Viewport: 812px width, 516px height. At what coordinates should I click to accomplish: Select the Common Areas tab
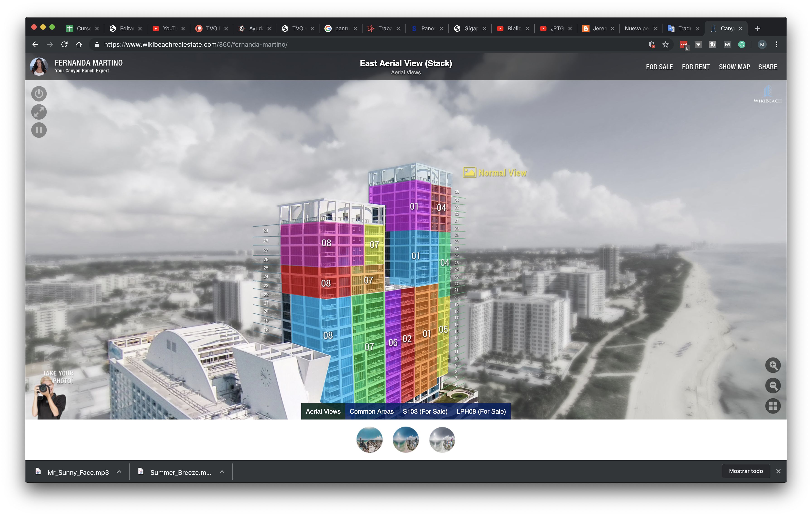pyautogui.click(x=371, y=411)
